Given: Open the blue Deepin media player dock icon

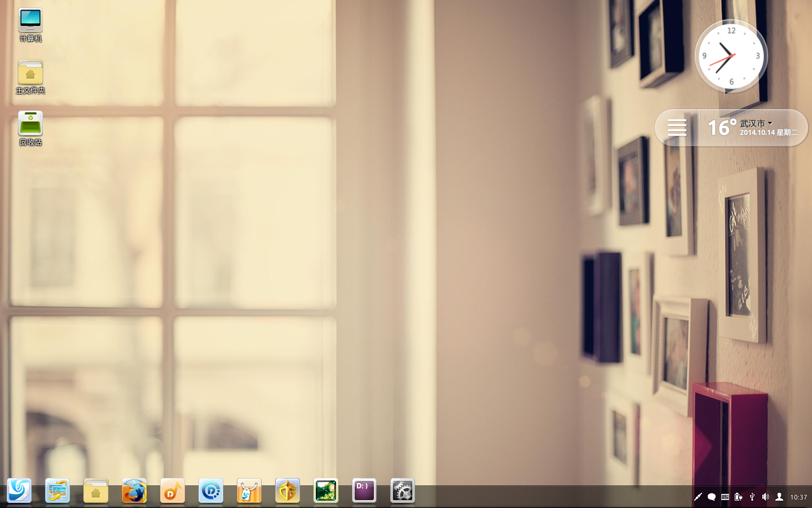Looking at the screenshot, I should 211,491.
